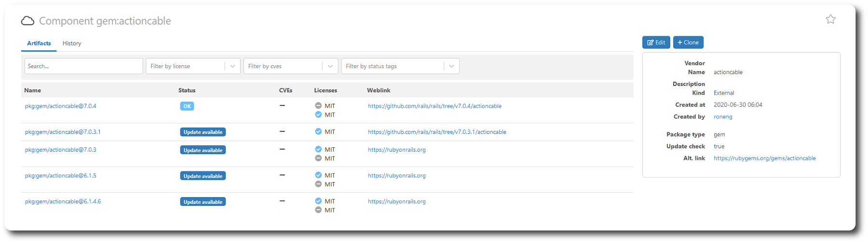This screenshot has height=243, width=868.
Task: Click the roneng creator link
Action: coord(723,116)
